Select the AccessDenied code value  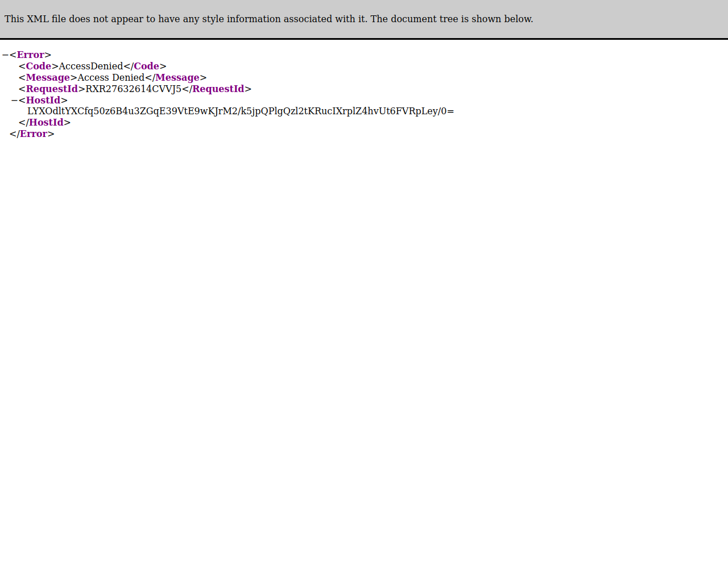pos(91,66)
